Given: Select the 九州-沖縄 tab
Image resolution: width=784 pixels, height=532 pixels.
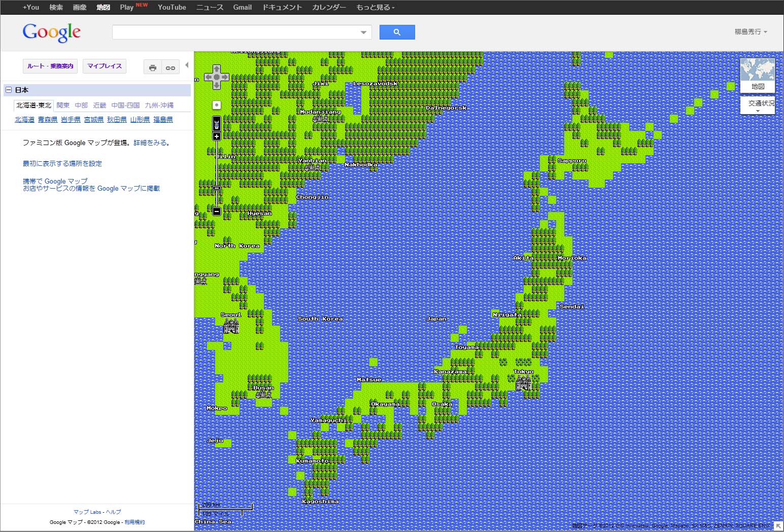Looking at the screenshot, I should tap(159, 105).
